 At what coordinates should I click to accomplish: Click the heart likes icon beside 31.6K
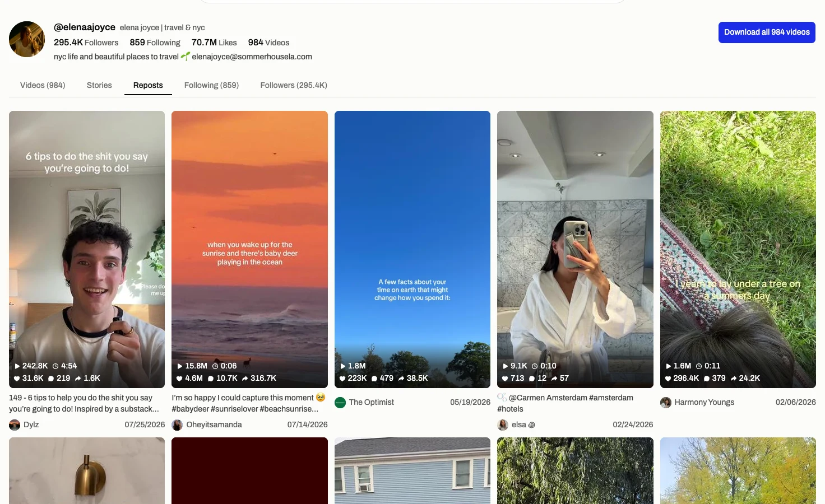click(x=17, y=379)
